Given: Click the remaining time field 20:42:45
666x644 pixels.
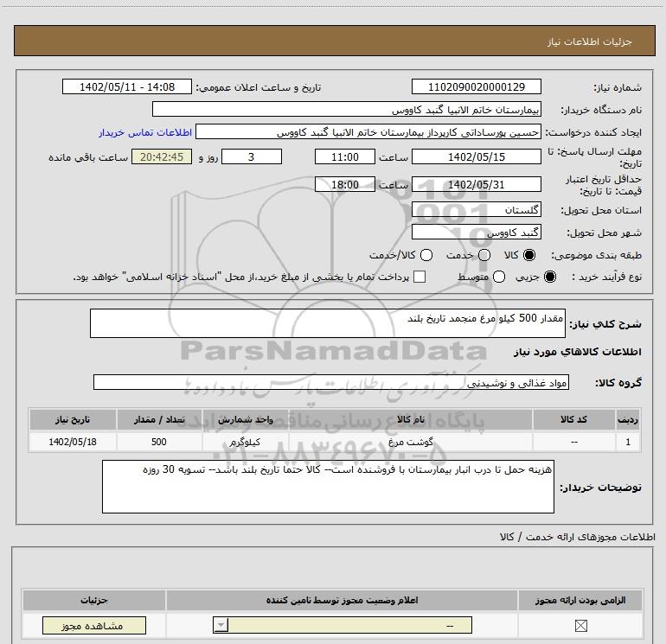Looking at the screenshot, I should pyautogui.click(x=162, y=156).
